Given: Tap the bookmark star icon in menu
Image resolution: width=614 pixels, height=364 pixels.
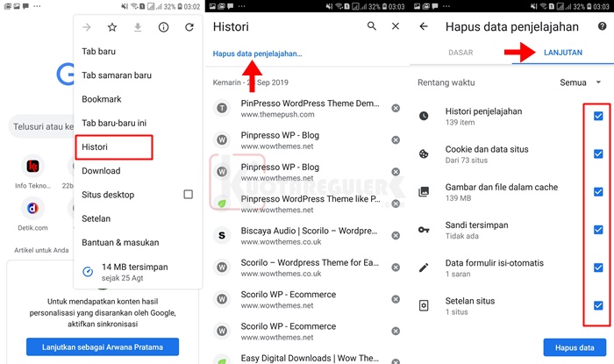Looking at the screenshot, I should click(x=111, y=27).
